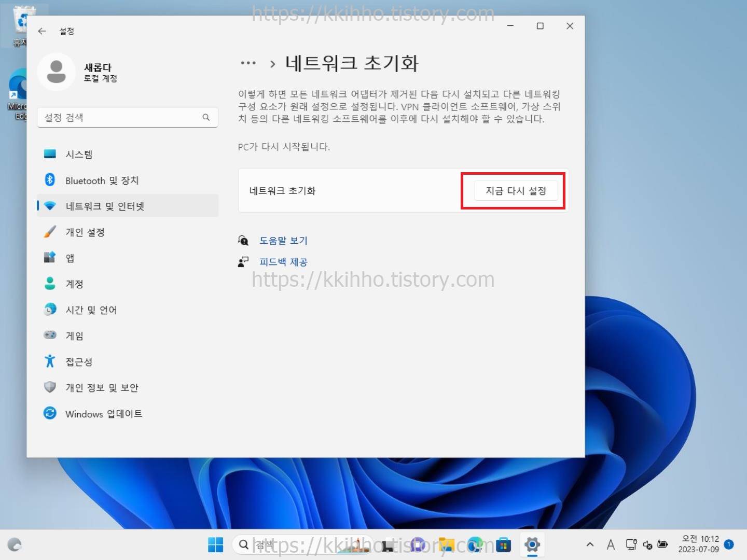The height and width of the screenshot is (560, 747).
Task: Click the feedback icon beside 피드백 제공
Action: click(x=243, y=262)
